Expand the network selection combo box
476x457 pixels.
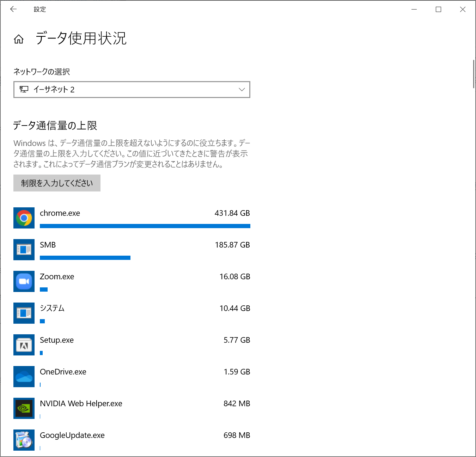coord(132,89)
